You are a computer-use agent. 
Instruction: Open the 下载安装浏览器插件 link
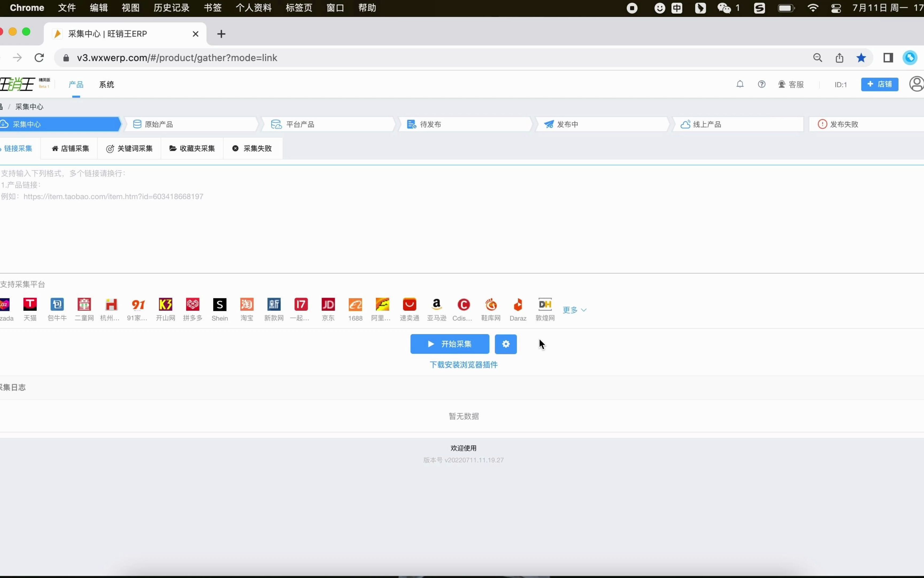(464, 365)
